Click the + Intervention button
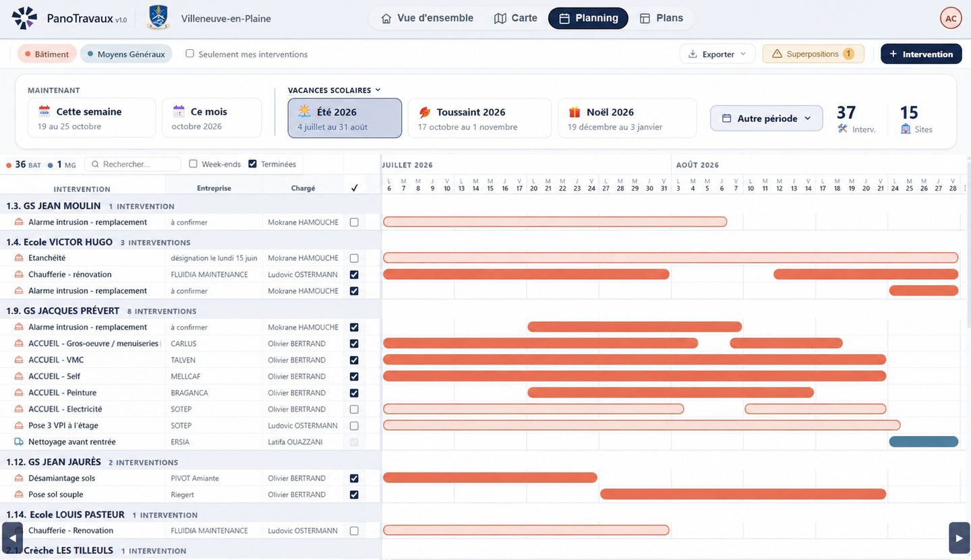Viewport: 971px width, 560px height. click(x=921, y=54)
